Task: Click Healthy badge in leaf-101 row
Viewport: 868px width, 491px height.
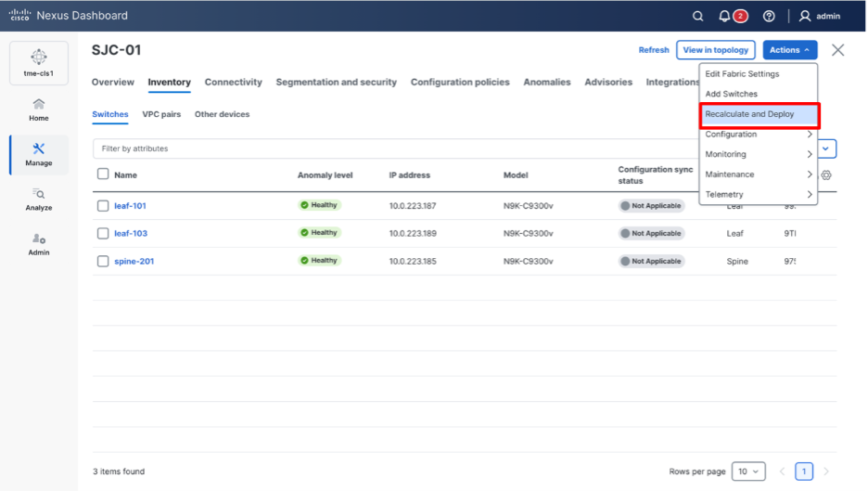Action: pyautogui.click(x=319, y=205)
